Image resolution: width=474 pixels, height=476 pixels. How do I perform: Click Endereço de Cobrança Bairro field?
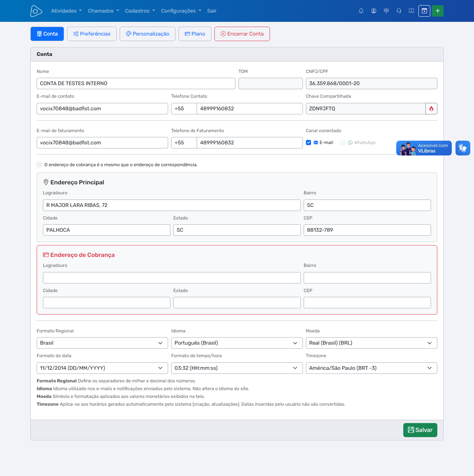coord(367,278)
